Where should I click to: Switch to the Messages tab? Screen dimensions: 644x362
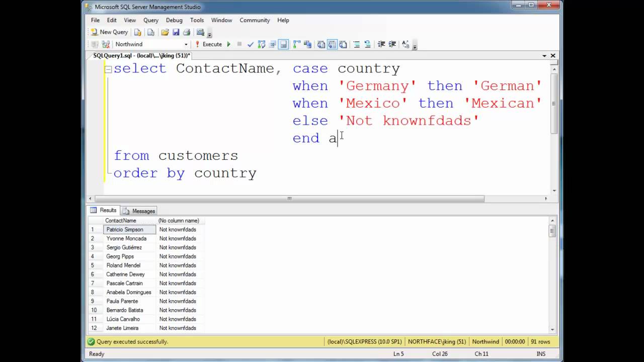pyautogui.click(x=139, y=211)
